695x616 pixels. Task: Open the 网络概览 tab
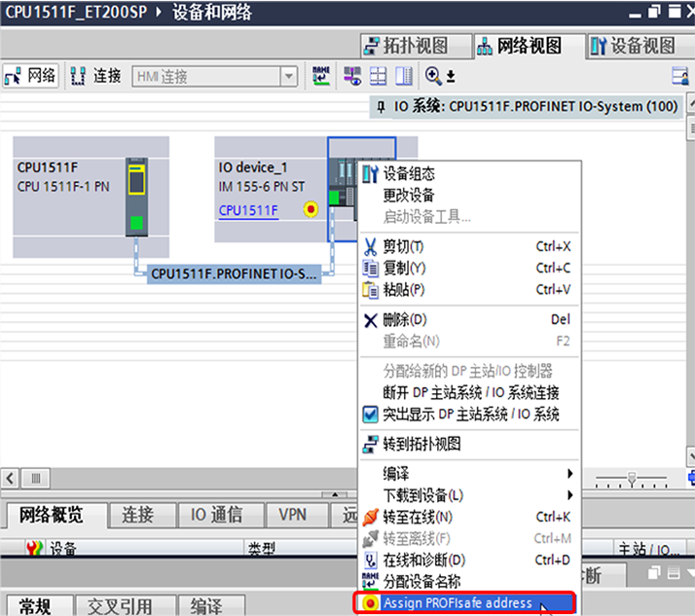coord(56,515)
